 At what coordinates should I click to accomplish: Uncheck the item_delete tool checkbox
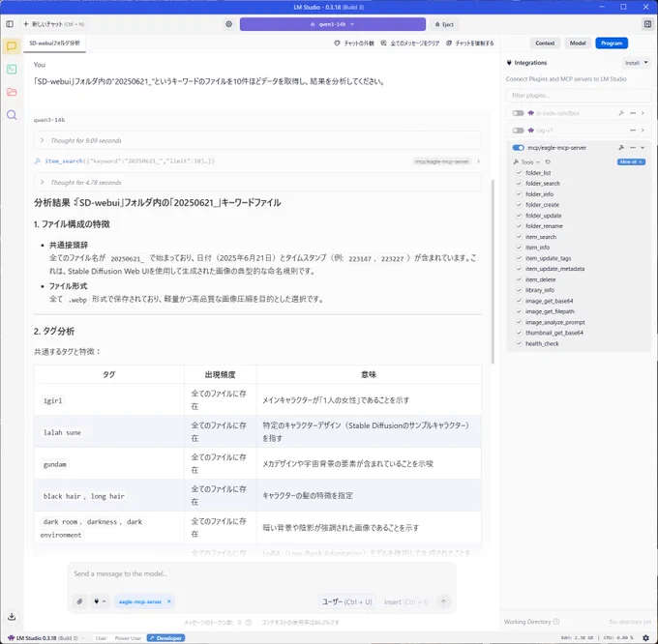click(x=519, y=279)
